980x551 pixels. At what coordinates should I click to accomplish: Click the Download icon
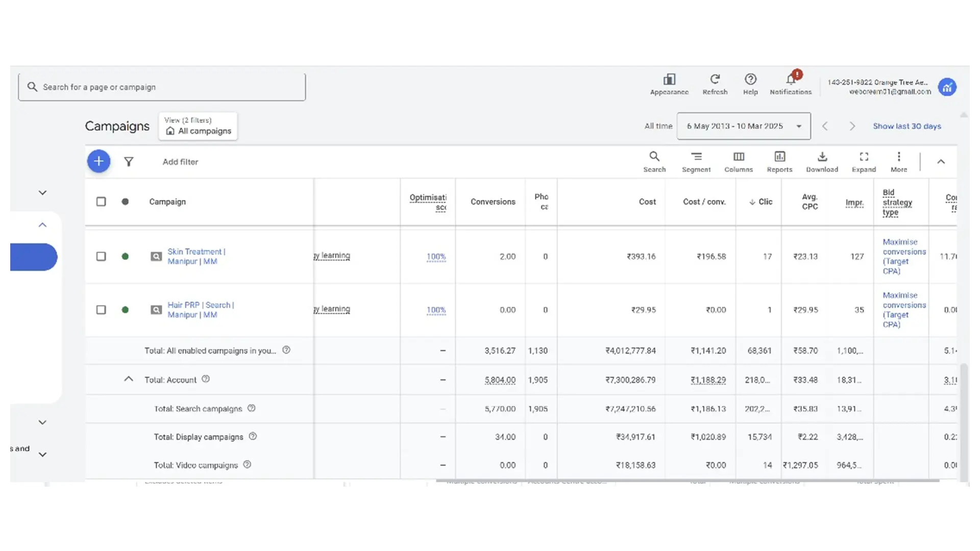(822, 157)
